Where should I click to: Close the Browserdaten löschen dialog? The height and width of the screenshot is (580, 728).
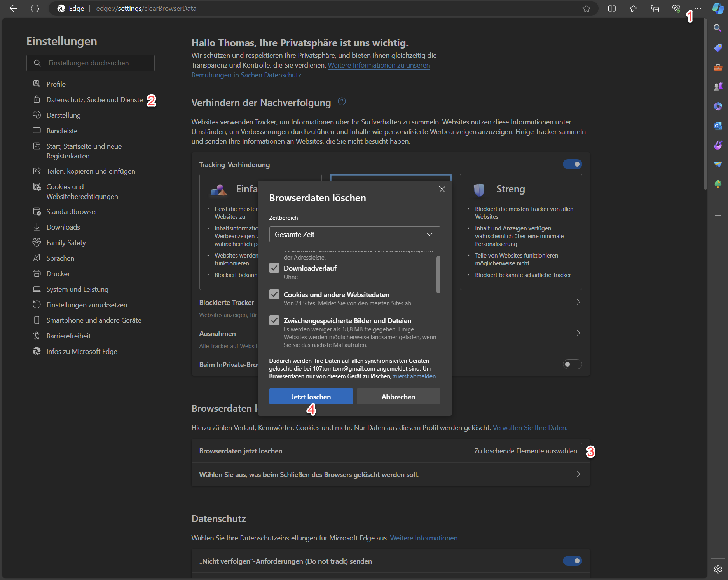click(442, 189)
